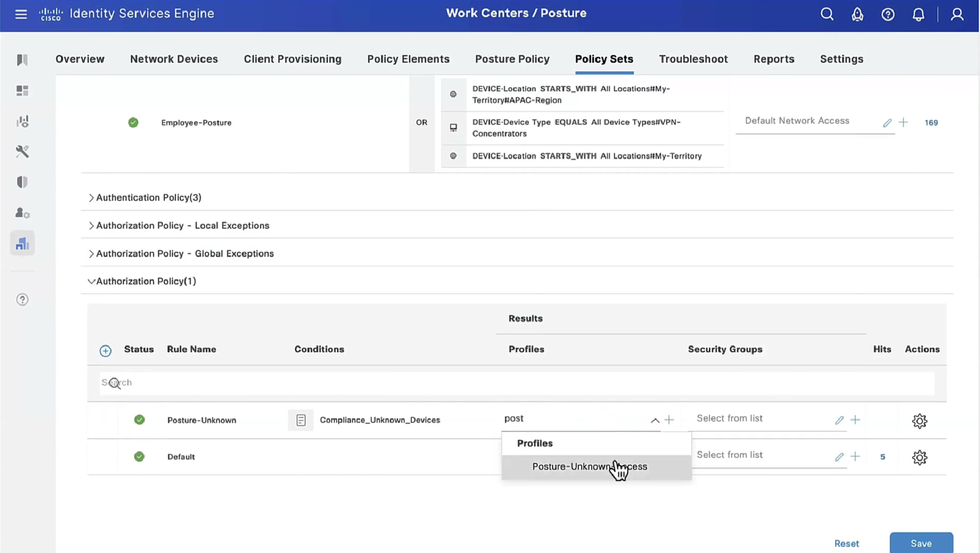The height and width of the screenshot is (553, 980).
Task: Add new authorization rule plus circle
Action: [x=105, y=350]
